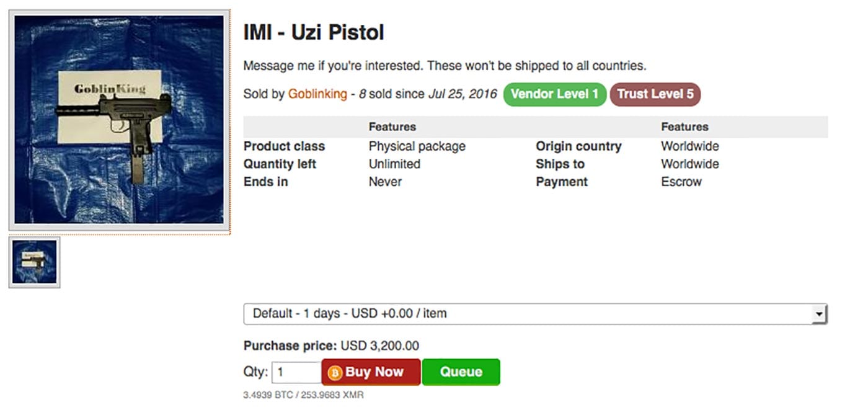Open the Default 1 days shipping dropdown
The height and width of the screenshot is (415, 868).
click(x=527, y=314)
